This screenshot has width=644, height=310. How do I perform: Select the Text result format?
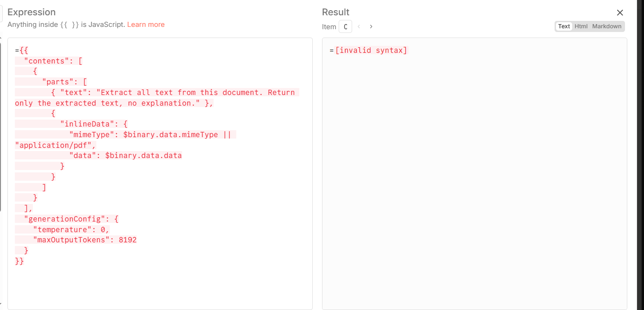pyautogui.click(x=564, y=26)
